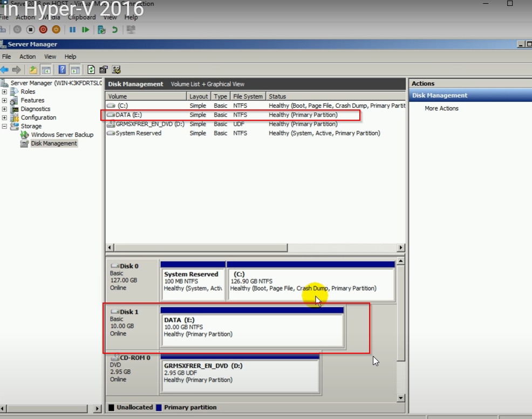Pause the virtual machine
Viewport: 532px width, 419px height.
pos(72,30)
